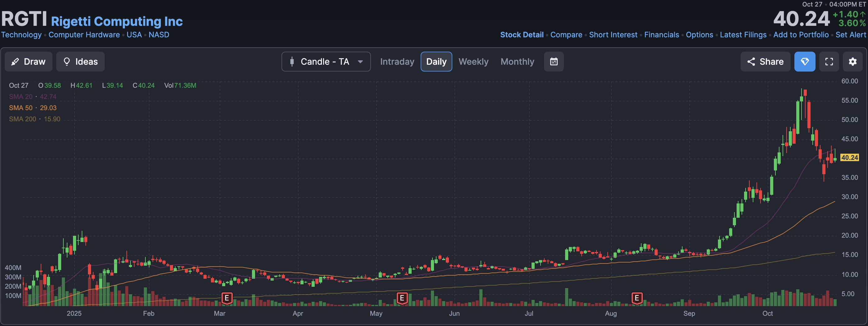Open the Draw tool button
The width and height of the screenshot is (868, 326).
point(28,61)
